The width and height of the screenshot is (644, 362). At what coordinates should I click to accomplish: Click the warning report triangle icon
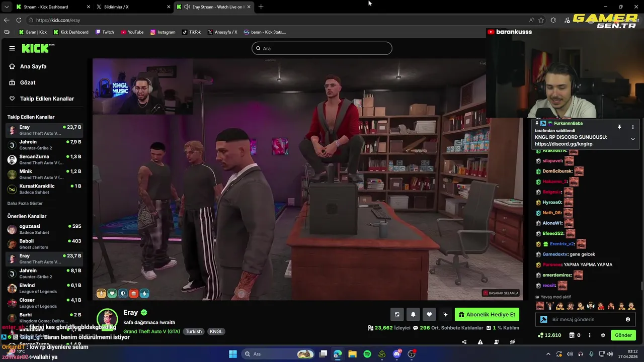click(x=480, y=342)
